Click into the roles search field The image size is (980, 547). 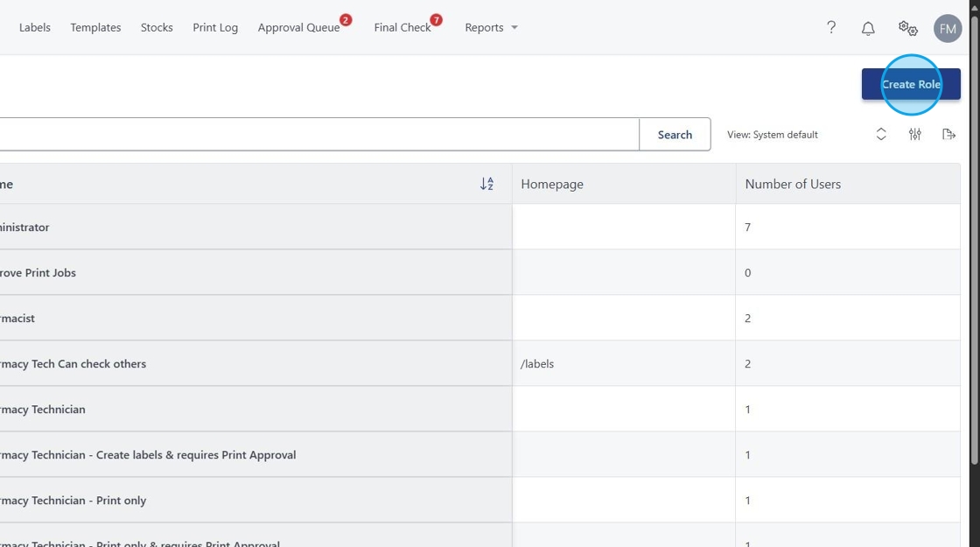click(x=315, y=135)
